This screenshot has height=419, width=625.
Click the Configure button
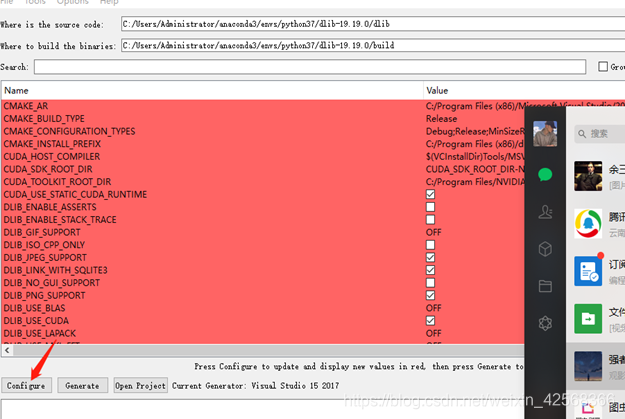coord(26,386)
